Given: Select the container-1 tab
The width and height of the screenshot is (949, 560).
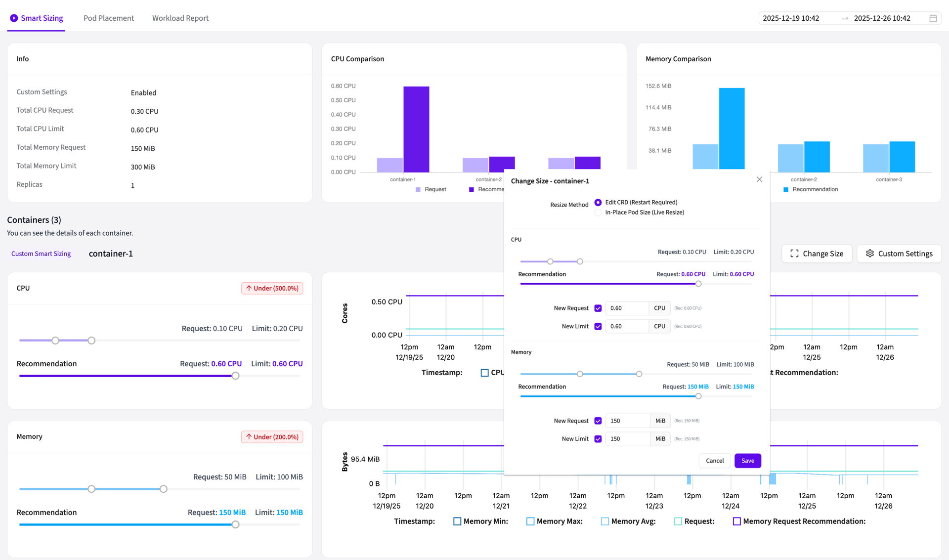Looking at the screenshot, I should 111,254.
